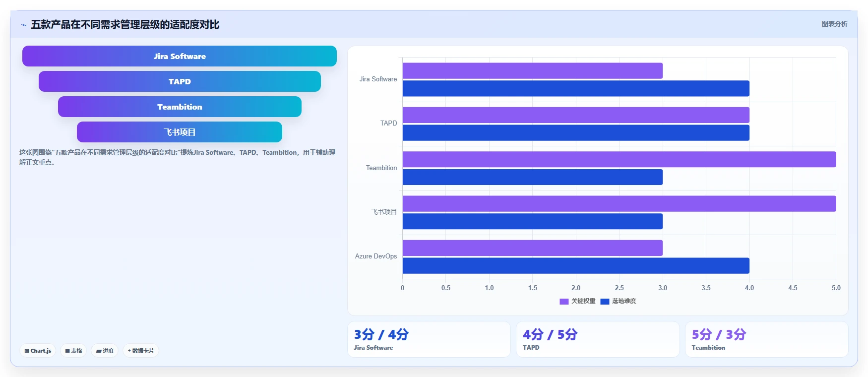The height and width of the screenshot is (377, 868).
Task: Click the 1.0 tick on the x-axis
Action: point(489,288)
